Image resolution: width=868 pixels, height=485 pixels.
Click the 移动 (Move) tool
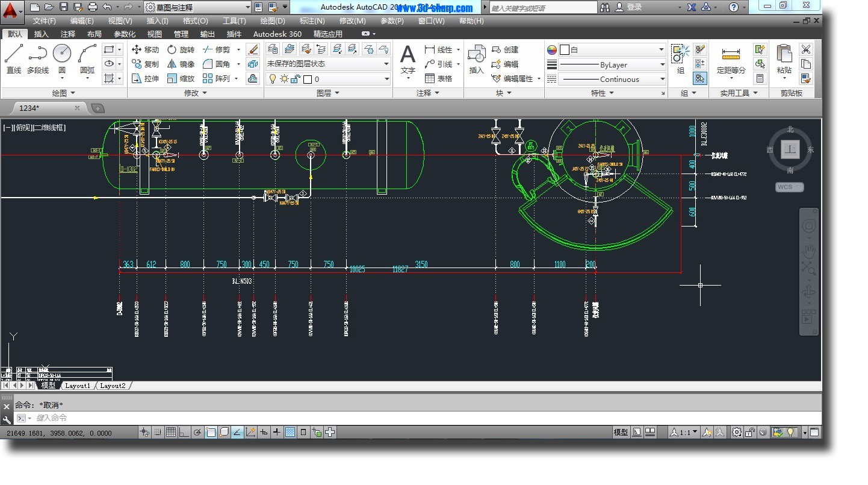coord(145,49)
